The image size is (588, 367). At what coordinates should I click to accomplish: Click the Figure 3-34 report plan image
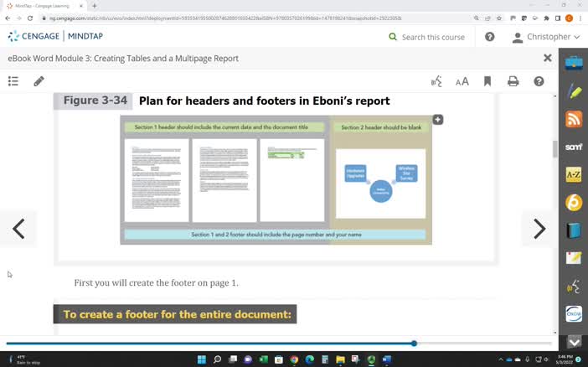[x=276, y=180]
